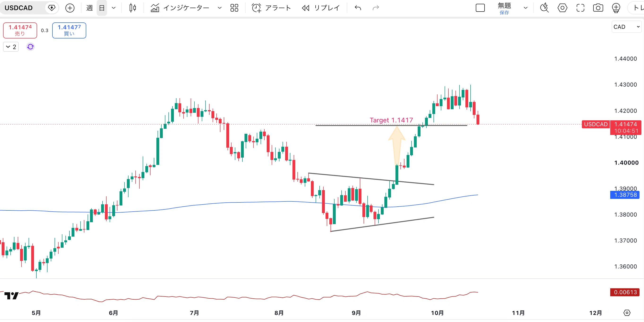Screen dimensions: 644x322
Task: Click the Target 1.1417 text label
Action: tap(391, 120)
